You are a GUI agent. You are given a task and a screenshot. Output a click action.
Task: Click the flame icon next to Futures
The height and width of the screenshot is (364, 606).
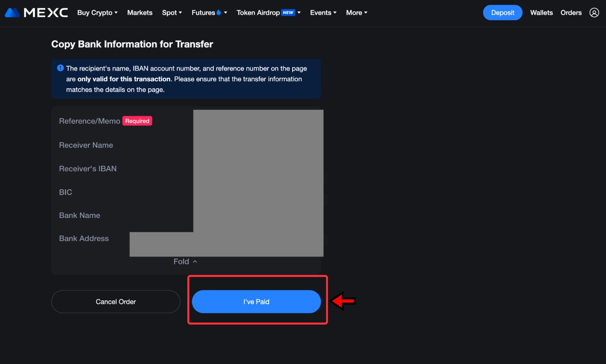point(218,12)
